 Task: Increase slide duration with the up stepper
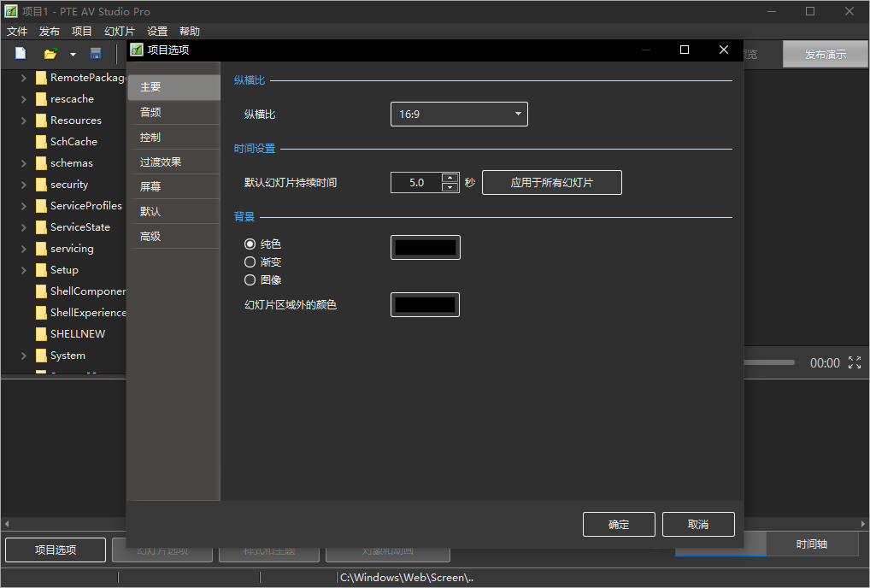(450, 177)
